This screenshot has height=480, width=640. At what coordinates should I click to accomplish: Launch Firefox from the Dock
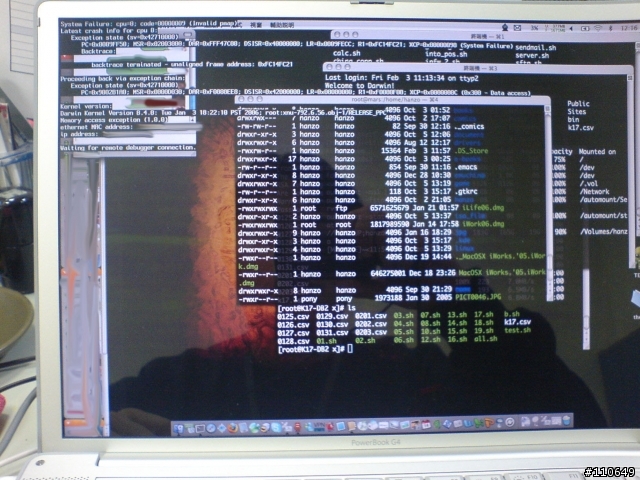click(232, 428)
